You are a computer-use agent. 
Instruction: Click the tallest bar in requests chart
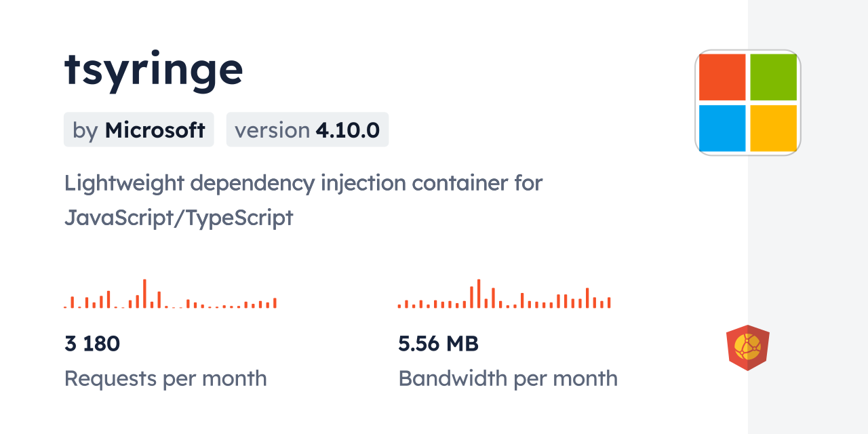144,294
